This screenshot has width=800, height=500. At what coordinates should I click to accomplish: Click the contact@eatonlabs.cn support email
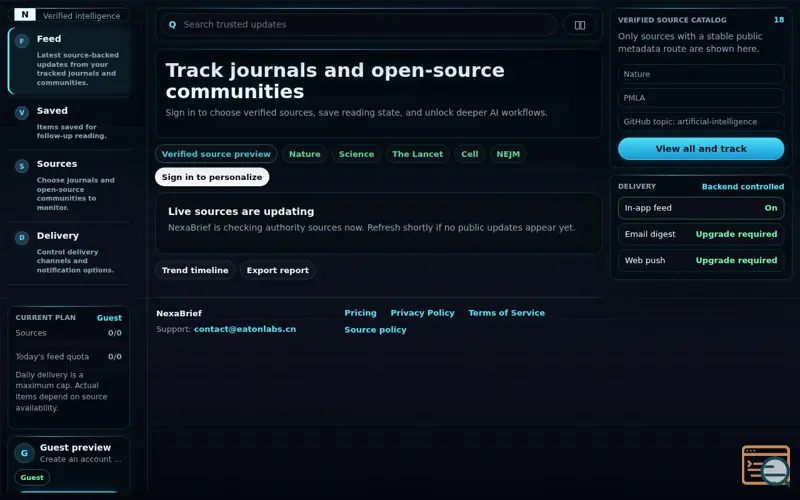click(x=245, y=329)
